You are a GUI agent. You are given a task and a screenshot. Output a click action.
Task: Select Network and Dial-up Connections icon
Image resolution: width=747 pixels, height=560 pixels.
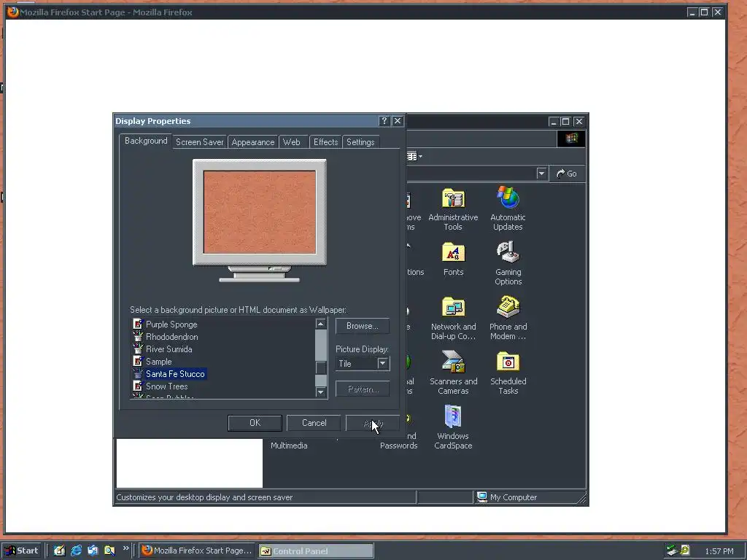[x=453, y=307]
